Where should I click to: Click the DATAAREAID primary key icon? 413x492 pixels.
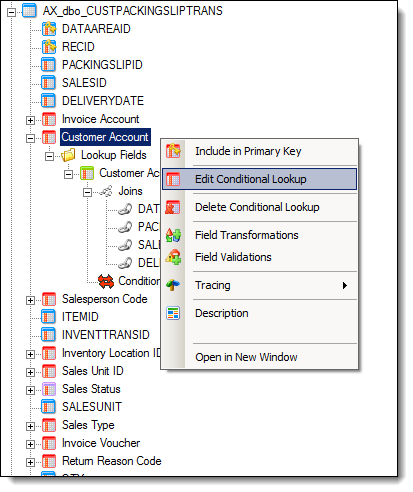pos(49,29)
